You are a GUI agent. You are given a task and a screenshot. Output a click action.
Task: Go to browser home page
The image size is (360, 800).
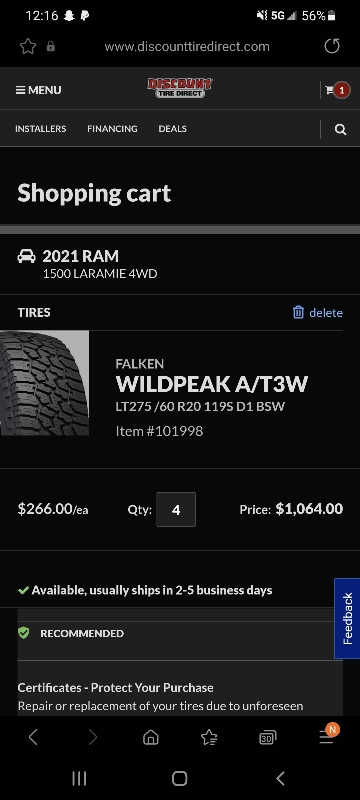(x=150, y=737)
